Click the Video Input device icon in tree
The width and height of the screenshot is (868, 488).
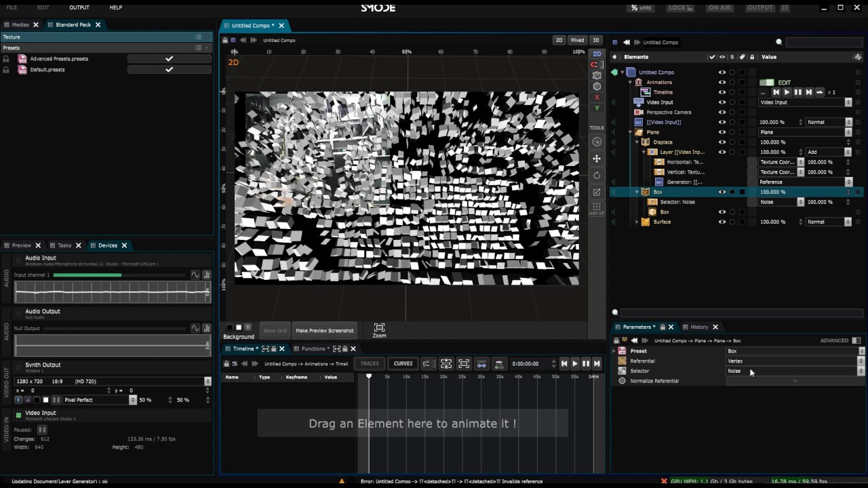[x=638, y=102]
